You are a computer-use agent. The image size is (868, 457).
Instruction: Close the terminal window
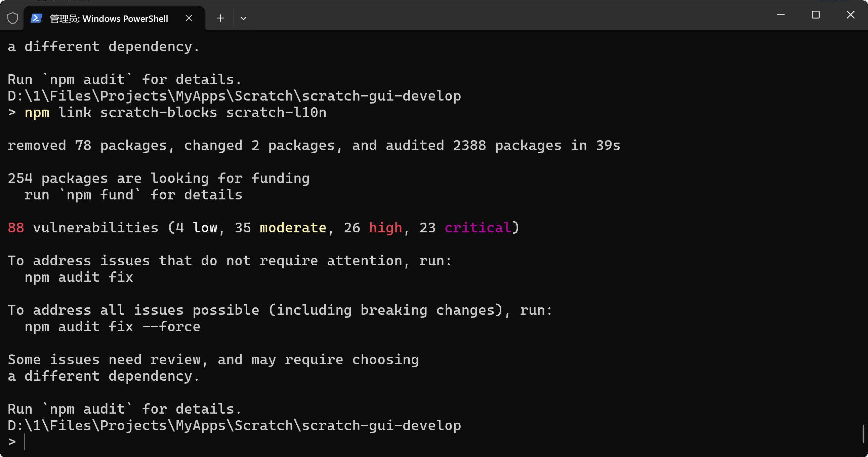(x=851, y=14)
